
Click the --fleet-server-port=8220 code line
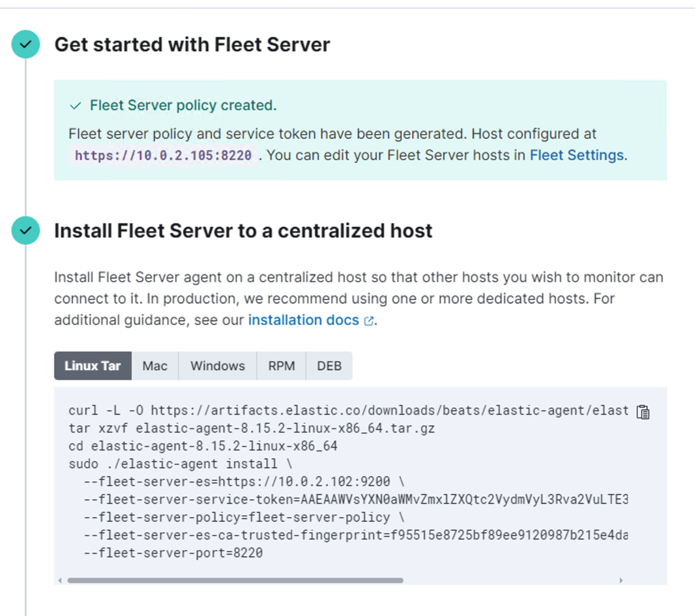click(x=173, y=553)
